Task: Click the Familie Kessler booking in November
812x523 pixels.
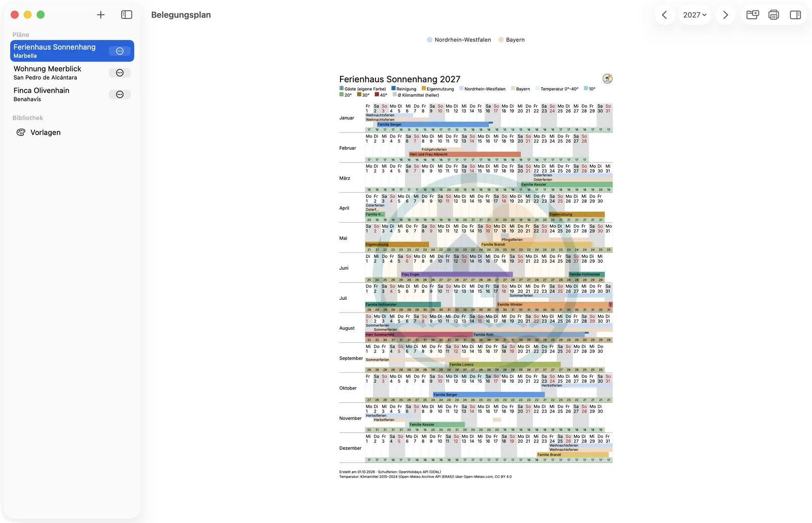Action: 437,425
